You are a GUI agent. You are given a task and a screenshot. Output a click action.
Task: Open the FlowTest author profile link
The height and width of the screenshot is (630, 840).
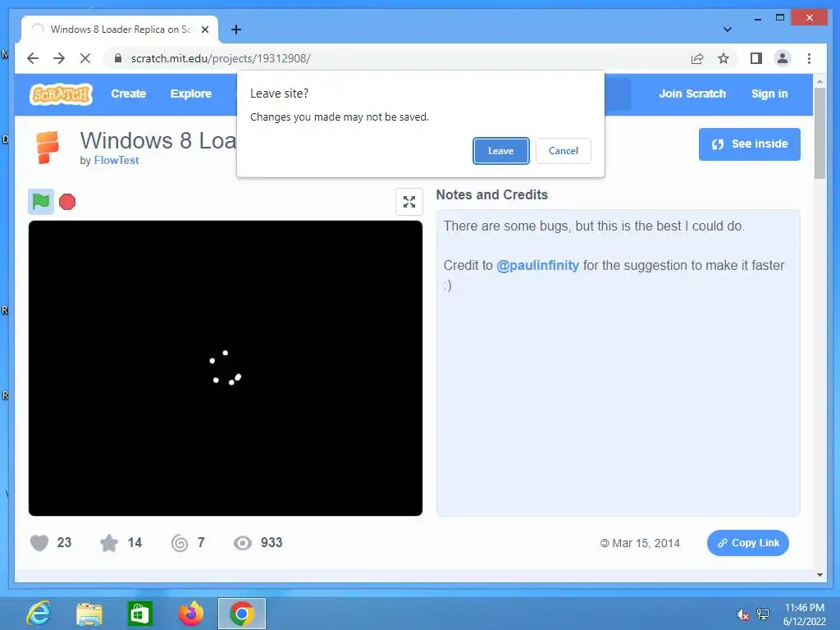(116, 160)
